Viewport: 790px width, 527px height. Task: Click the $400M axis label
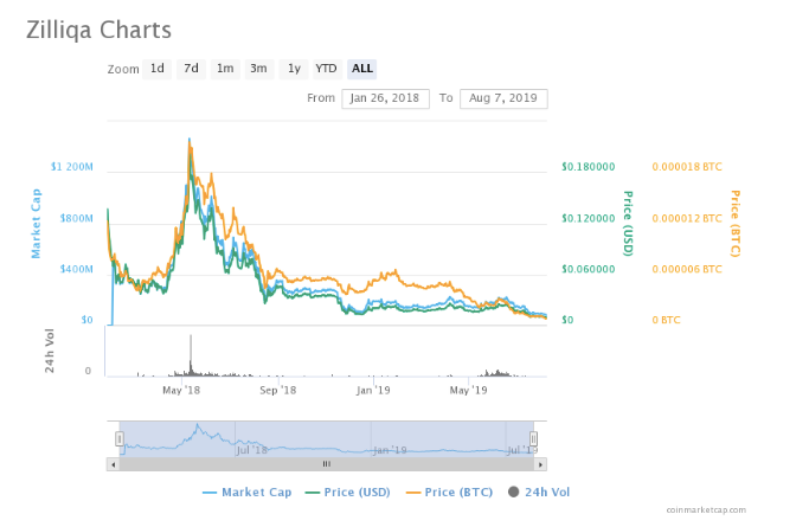pos(76,269)
